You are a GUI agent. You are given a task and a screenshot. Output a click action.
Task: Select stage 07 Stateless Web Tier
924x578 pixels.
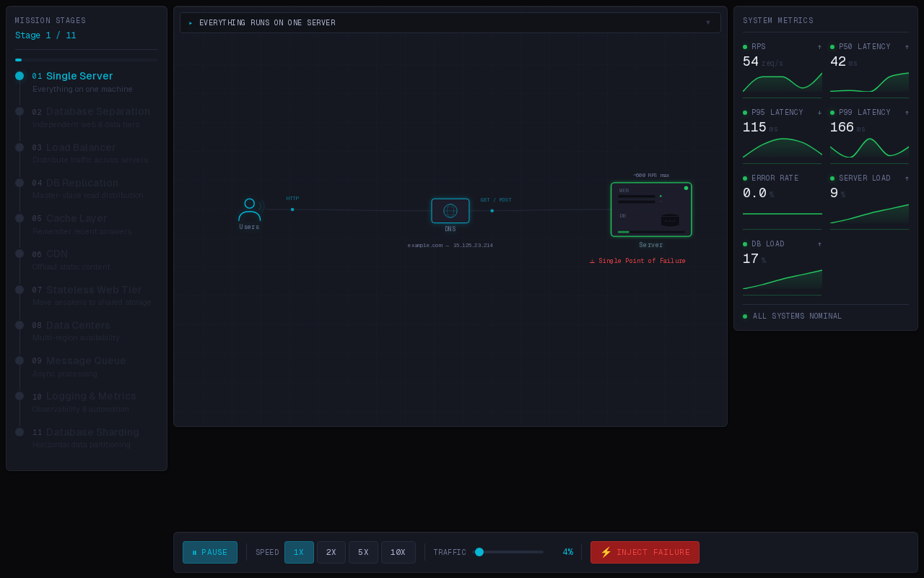(87, 296)
